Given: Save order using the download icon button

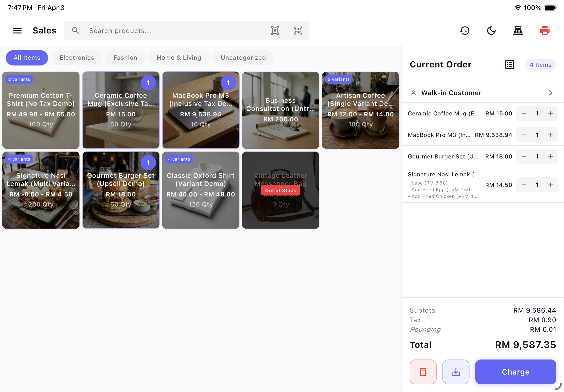Looking at the screenshot, I should (456, 372).
